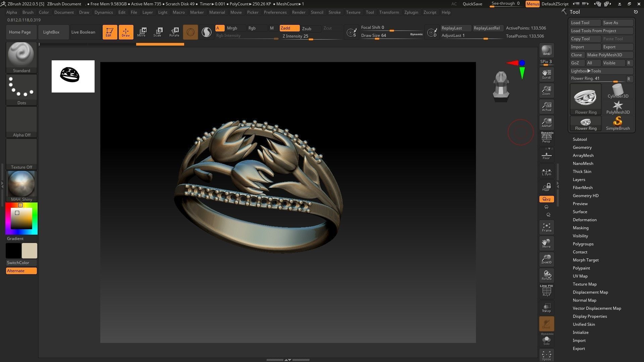The image size is (644, 362).
Task: Open the Stroke menu
Action: [x=334, y=12]
